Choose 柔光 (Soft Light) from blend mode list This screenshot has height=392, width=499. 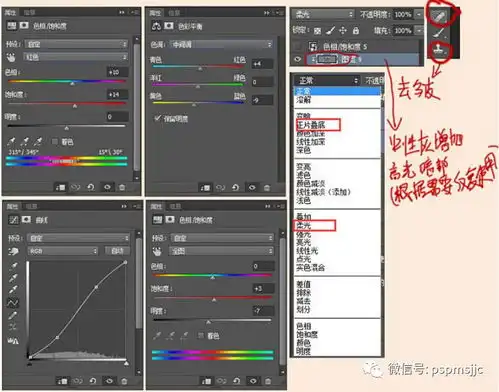303,226
